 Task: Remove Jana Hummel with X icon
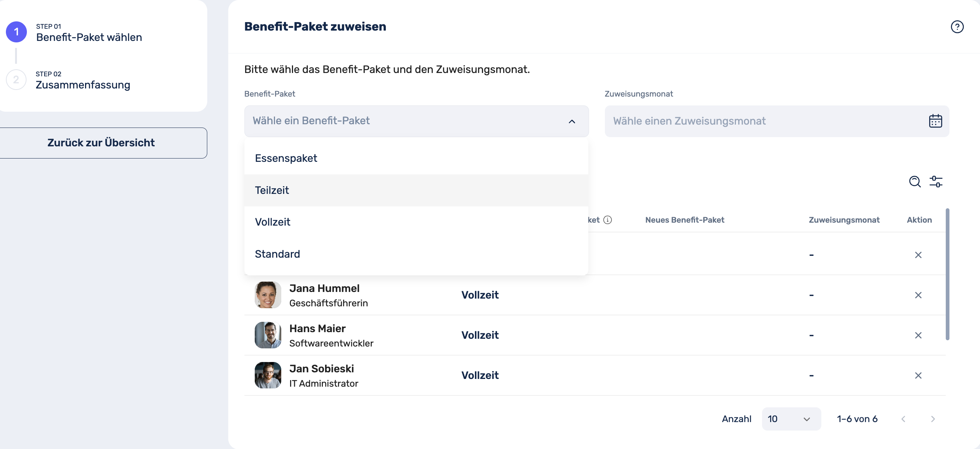pyautogui.click(x=918, y=295)
